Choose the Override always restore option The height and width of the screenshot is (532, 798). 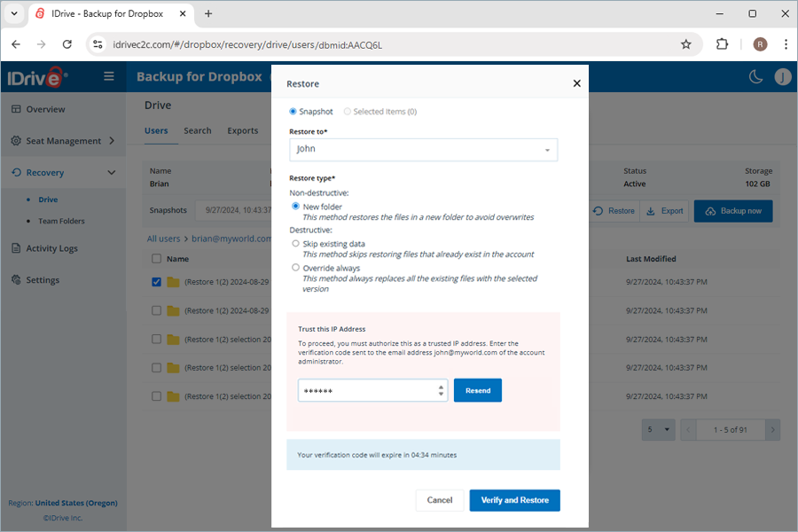[x=293, y=268]
